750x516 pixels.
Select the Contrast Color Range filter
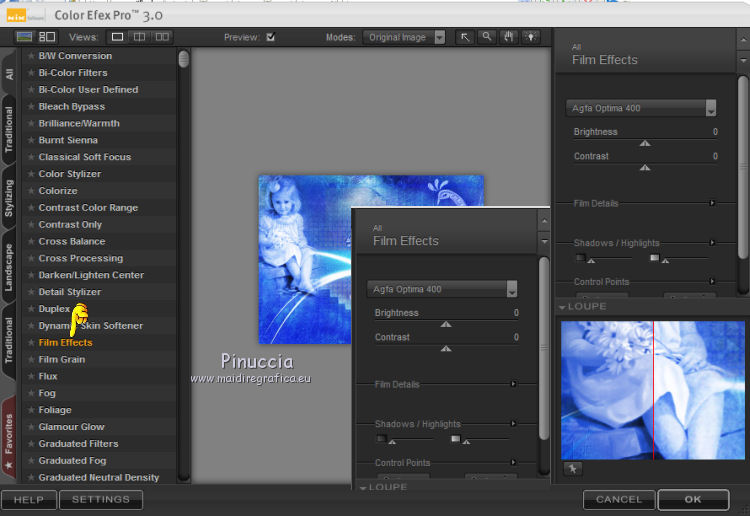(88, 208)
